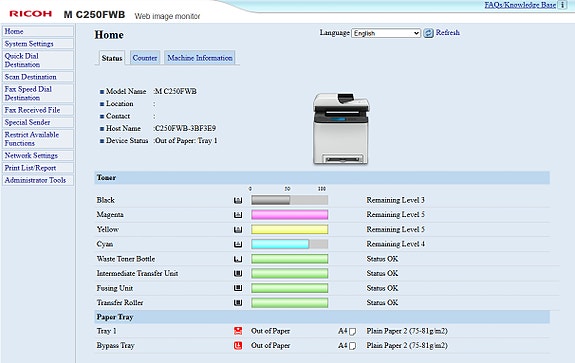The width and height of the screenshot is (575, 363).
Task: Click the 'Out of Paper: Tray 1' device status
Action: (x=186, y=141)
